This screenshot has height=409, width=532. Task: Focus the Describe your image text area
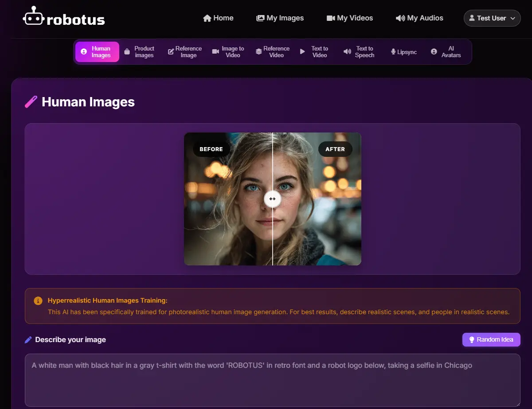coord(272,380)
